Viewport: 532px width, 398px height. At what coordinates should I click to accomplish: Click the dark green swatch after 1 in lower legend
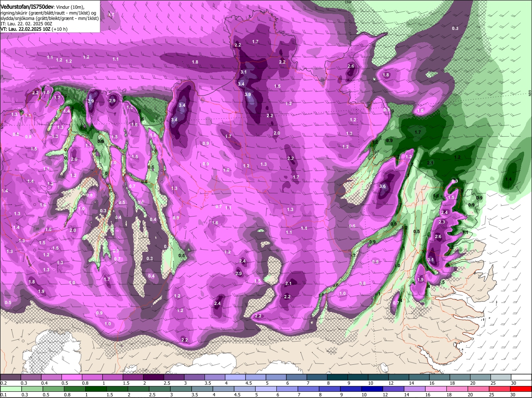[96, 389]
